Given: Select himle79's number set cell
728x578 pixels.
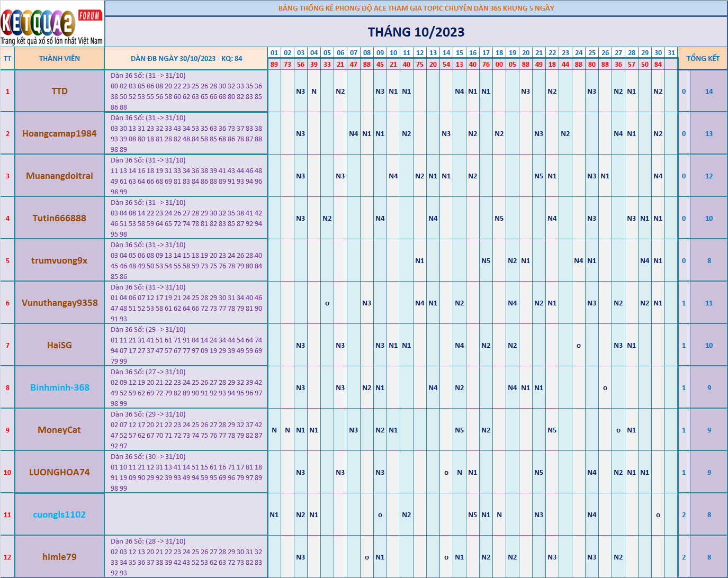Looking at the screenshot, I should coord(186,557).
